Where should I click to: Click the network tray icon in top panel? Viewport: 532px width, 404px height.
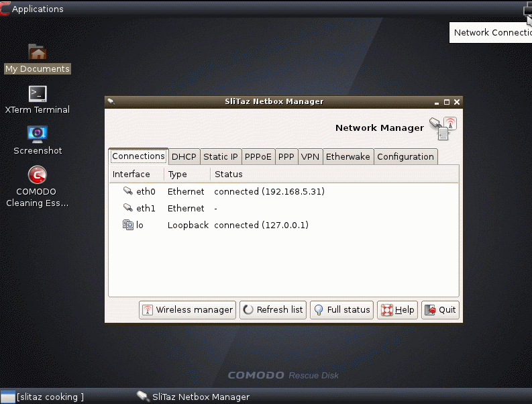[x=527, y=10]
